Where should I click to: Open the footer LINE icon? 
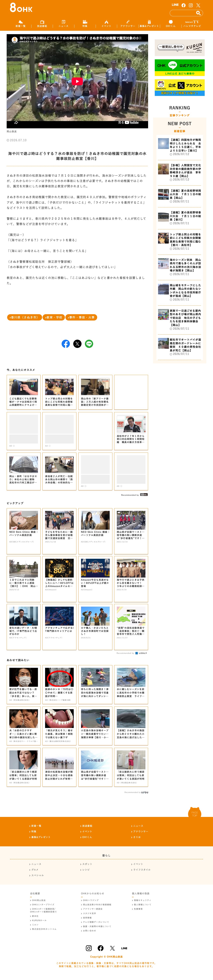pyautogui.click(x=124, y=948)
